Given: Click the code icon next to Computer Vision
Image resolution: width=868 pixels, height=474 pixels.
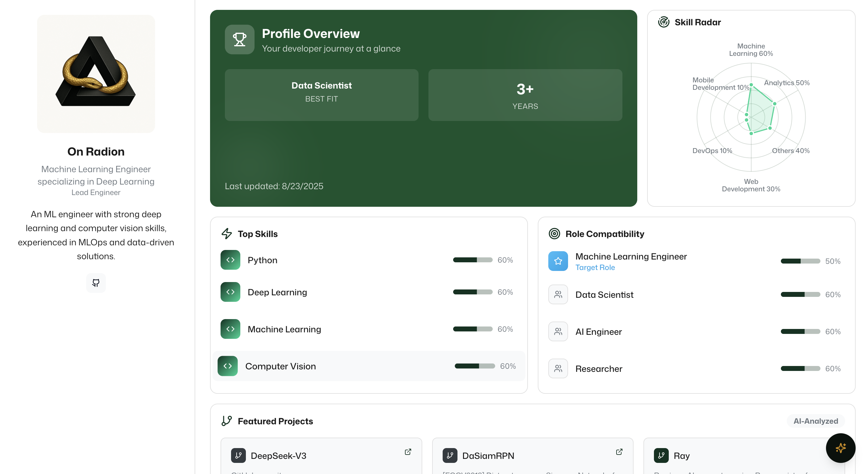Looking at the screenshot, I should pyautogui.click(x=227, y=366).
